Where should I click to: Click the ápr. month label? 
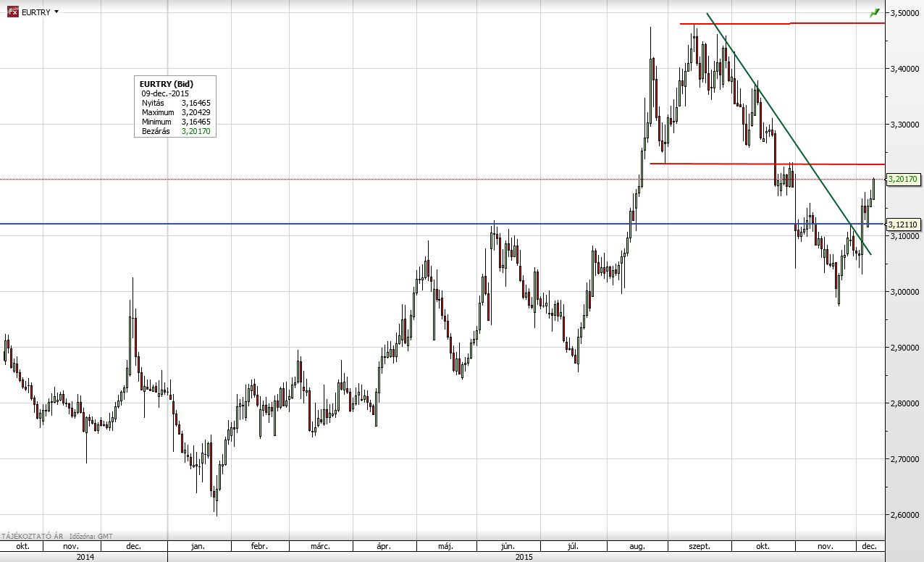pyautogui.click(x=384, y=546)
